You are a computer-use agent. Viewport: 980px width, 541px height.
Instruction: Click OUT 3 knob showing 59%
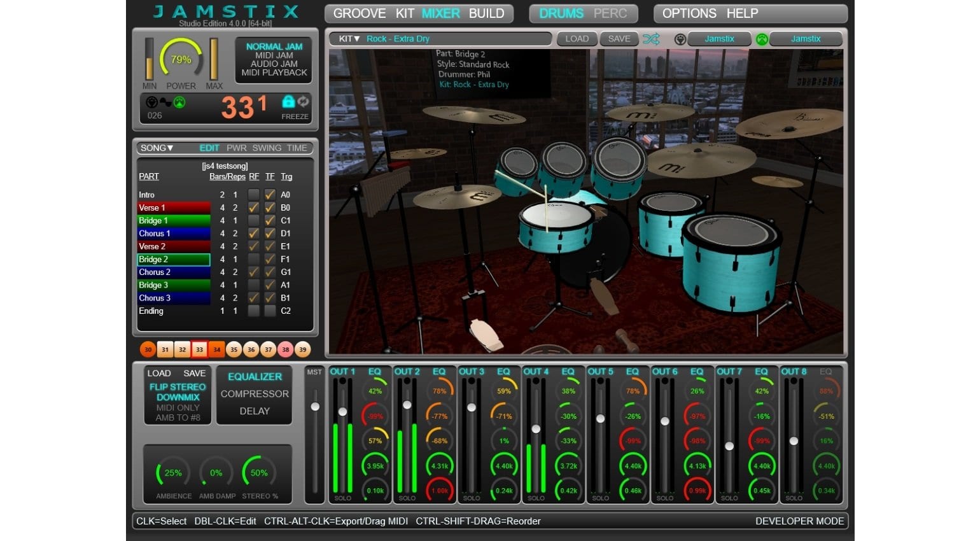point(504,391)
